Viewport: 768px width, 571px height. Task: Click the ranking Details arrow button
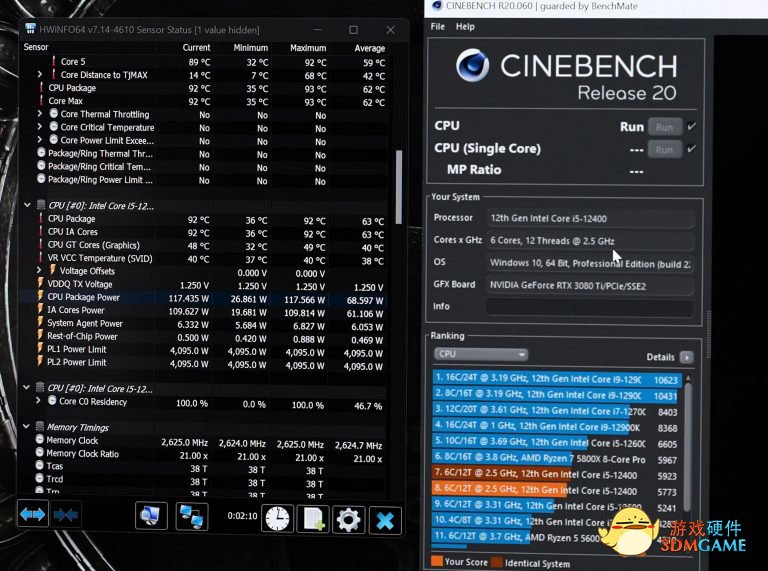[687, 357]
